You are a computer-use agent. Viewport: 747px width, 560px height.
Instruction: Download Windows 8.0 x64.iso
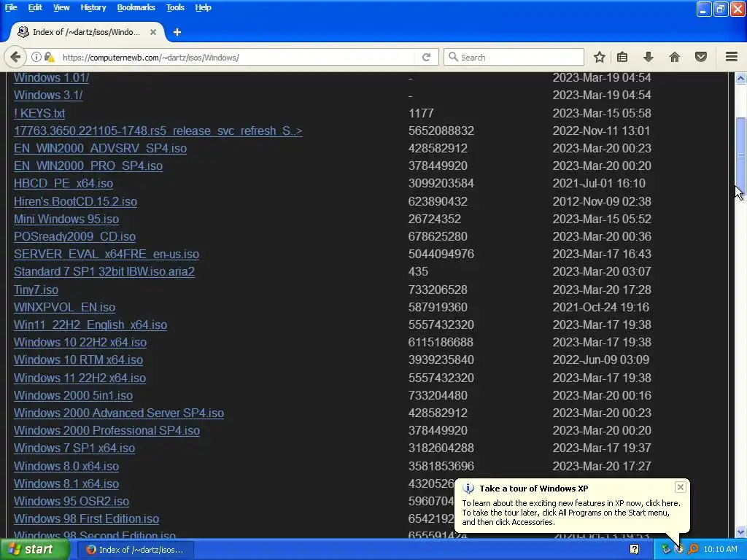point(66,467)
